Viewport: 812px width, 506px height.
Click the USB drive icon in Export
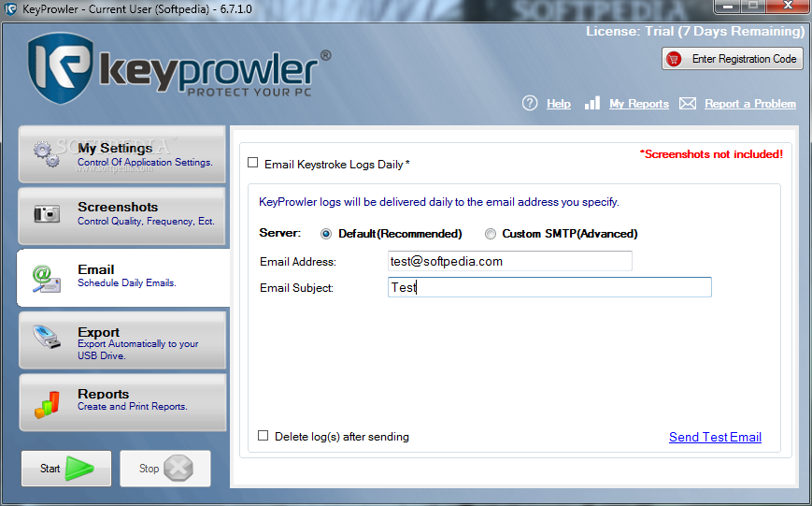coord(46,337)
